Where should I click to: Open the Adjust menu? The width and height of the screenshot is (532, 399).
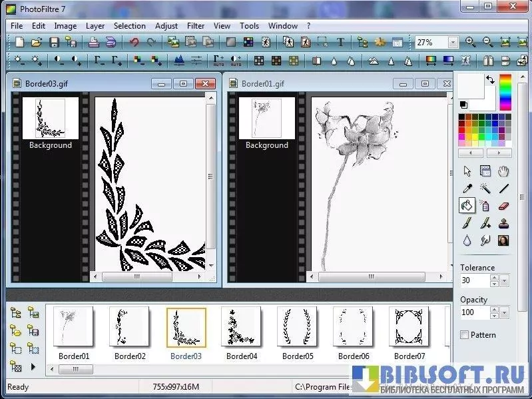(x=166, y=26)
